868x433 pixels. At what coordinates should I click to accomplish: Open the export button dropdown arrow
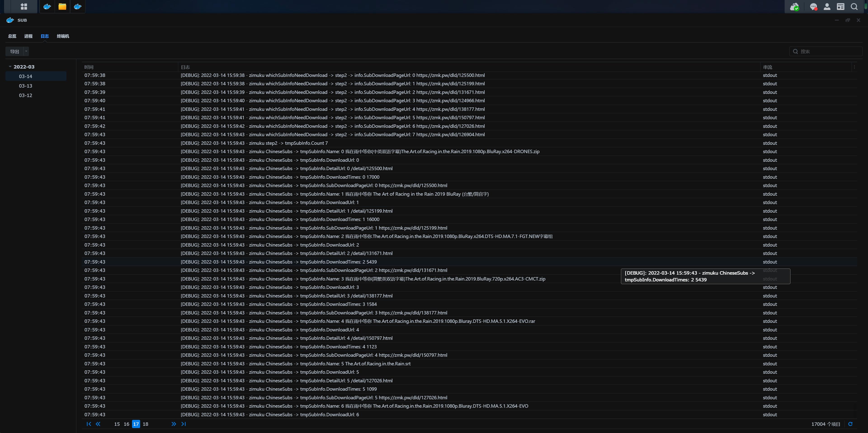click(26, 51)
